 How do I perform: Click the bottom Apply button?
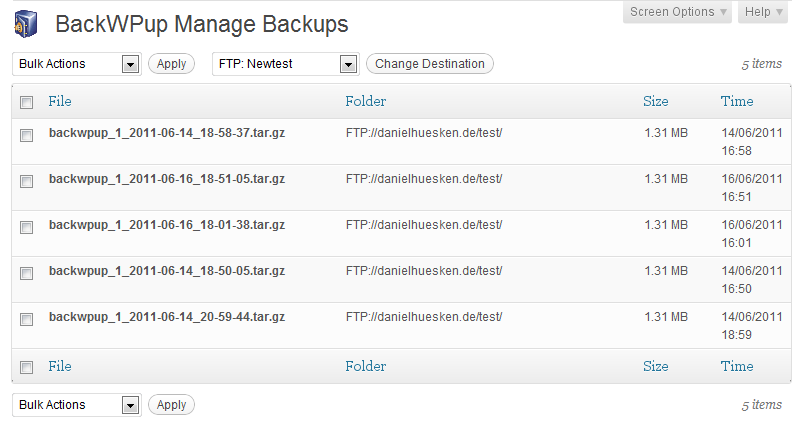pyautogui.click(x=171, y=405)
